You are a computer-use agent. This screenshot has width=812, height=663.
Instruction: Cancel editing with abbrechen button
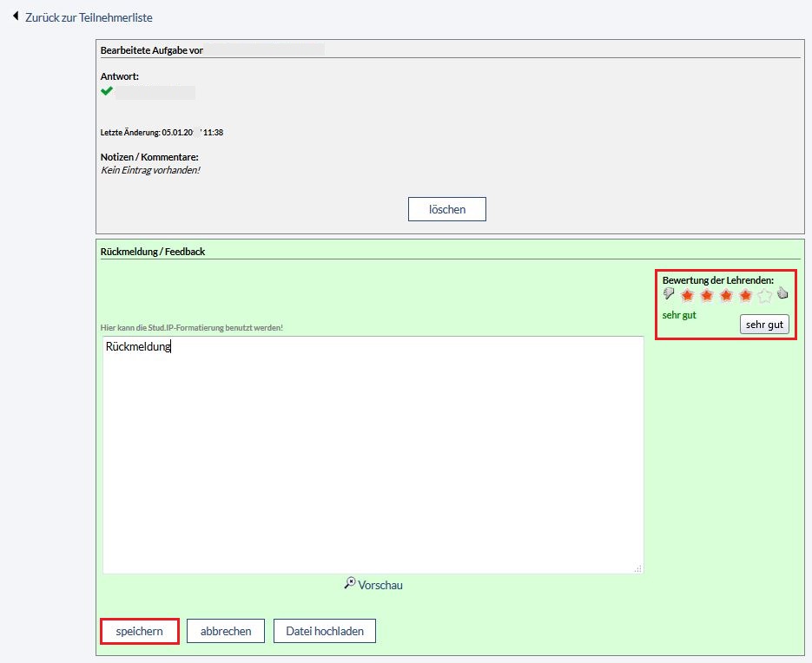tap(226, 631)
